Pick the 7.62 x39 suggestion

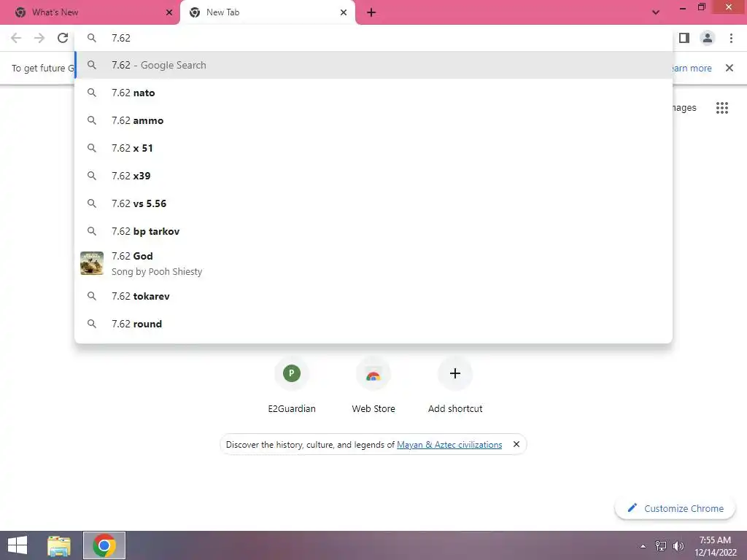tap(373, 176)
